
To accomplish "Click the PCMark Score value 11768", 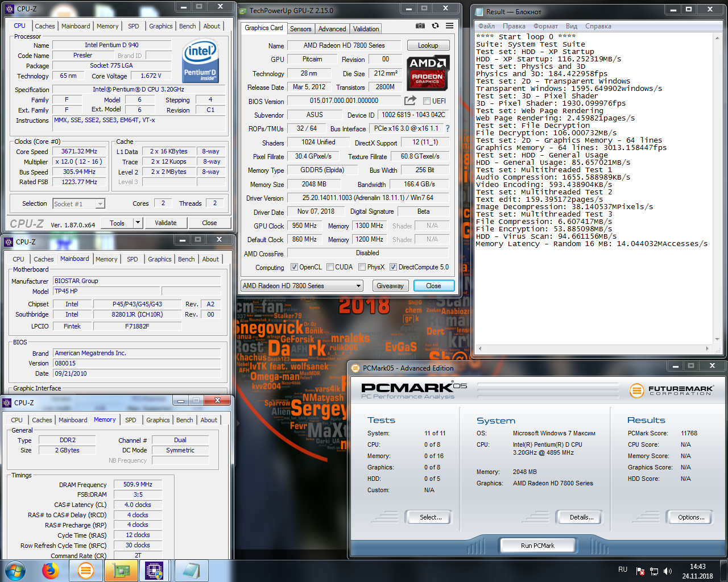I will click(689, 433).
